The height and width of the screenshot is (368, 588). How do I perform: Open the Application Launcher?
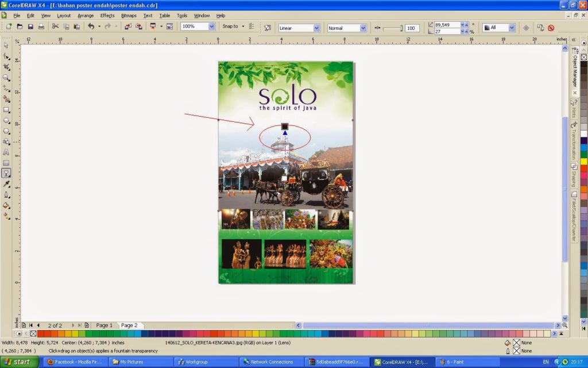coord(153,26)
